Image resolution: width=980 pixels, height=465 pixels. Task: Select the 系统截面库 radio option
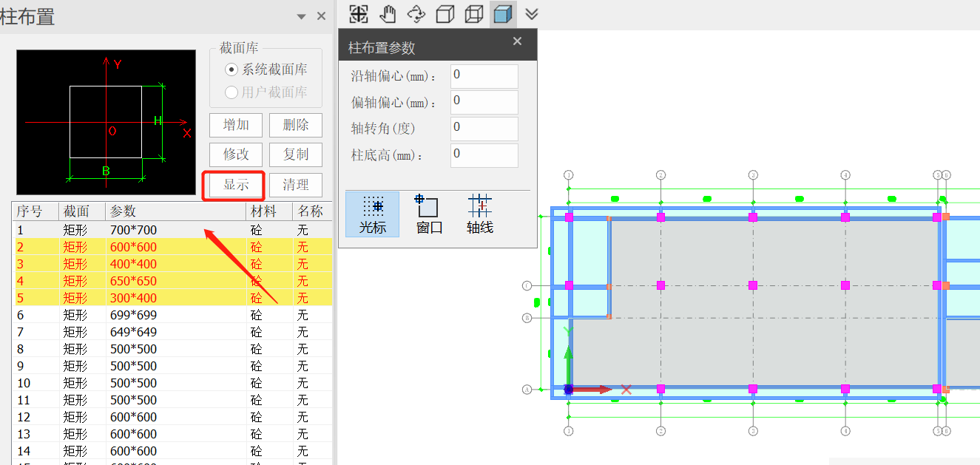[x=232, y=69]
